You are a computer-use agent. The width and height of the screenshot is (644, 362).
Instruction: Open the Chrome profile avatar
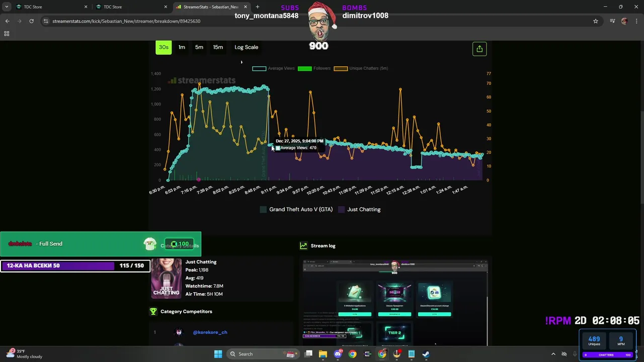pyautogui.click(x=624, y=21)
